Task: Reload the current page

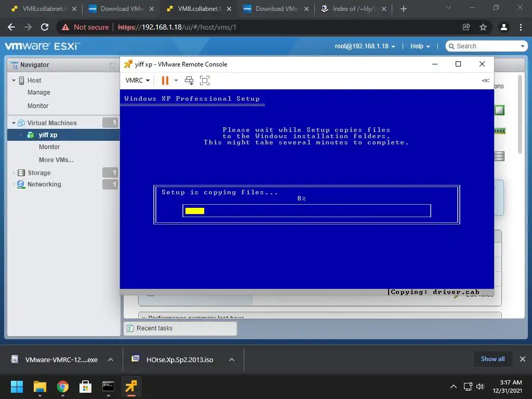Action: point(45,27)
